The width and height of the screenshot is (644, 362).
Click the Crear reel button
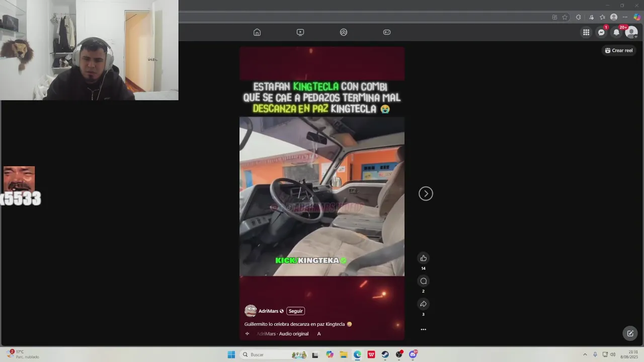619,50
